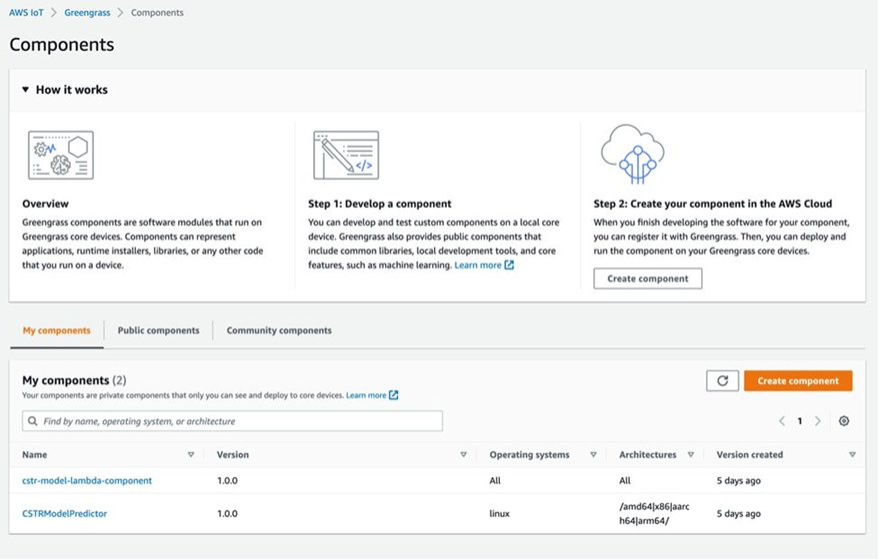Click 1.0.0 version of cstr-model-lambda-component
This screenshot has height=560, width=879.
point(227,480)
